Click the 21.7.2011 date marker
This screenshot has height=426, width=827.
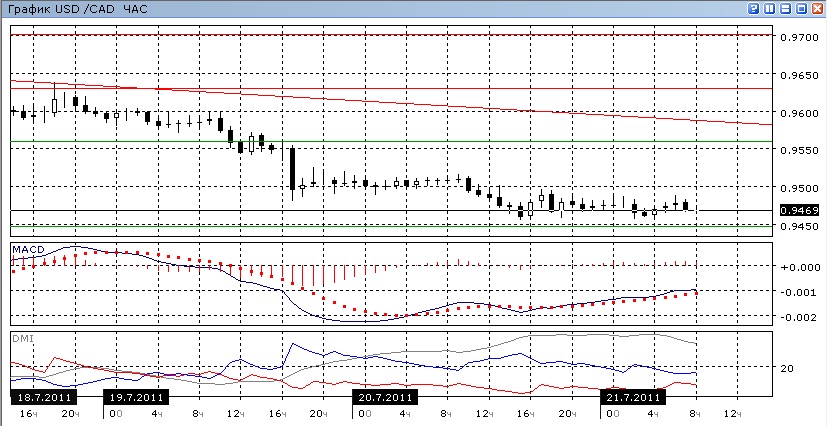633,397
